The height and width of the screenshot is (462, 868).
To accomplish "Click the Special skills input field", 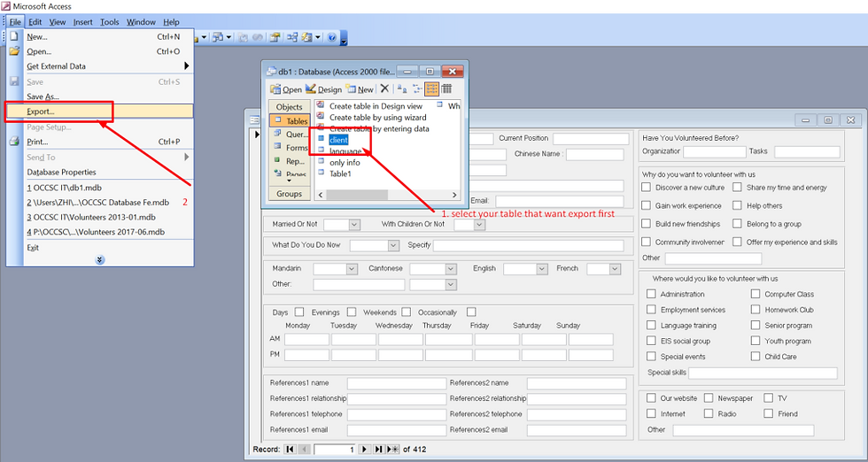I will [763, 373].
